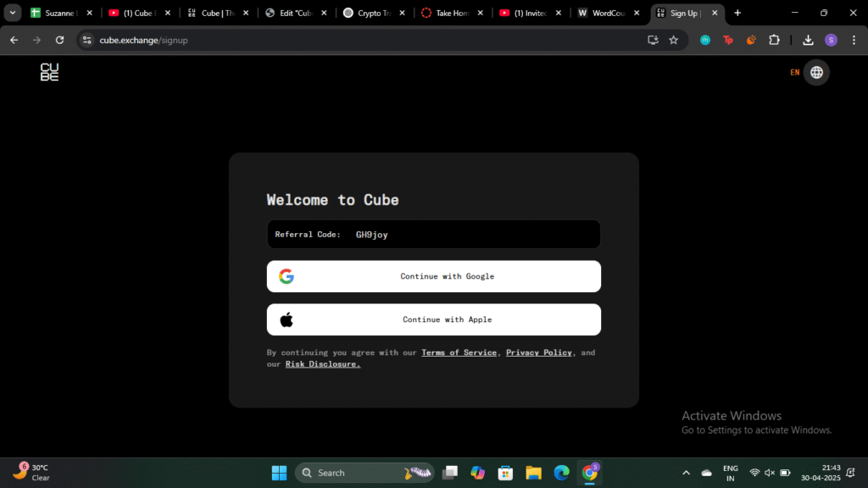Open a new browser tab
Image resolution: width=868 pixels, height=488 pixels.
[737, 13]
